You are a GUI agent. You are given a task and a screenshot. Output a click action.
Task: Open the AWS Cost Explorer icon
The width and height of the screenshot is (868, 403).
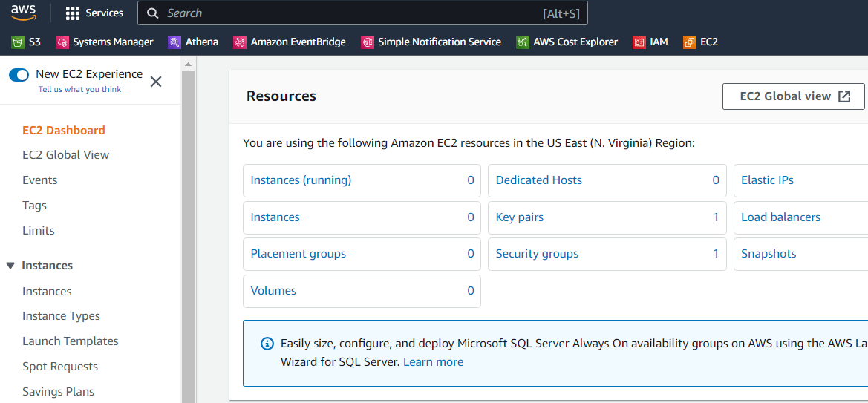click(x=523, y=42)
